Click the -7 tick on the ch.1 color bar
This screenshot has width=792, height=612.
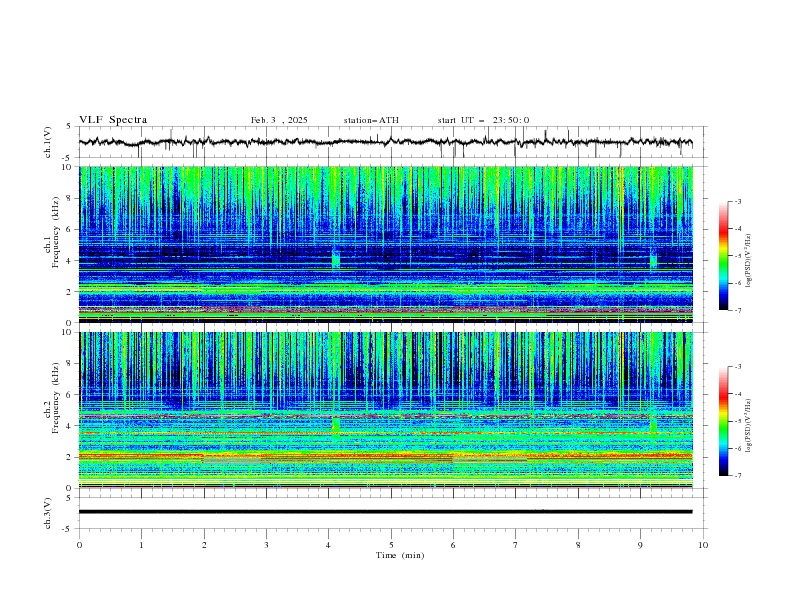pos(737,310)
